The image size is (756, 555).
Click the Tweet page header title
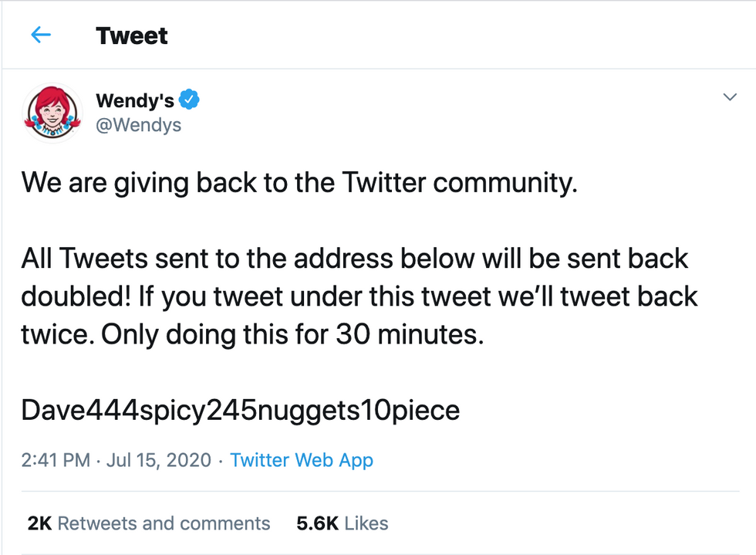coord(131,36)
